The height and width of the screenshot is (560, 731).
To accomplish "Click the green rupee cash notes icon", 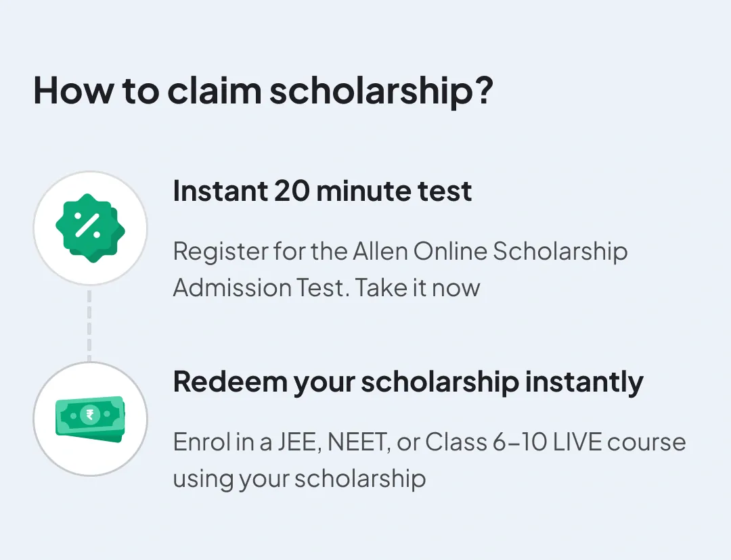I will (90, 419).
